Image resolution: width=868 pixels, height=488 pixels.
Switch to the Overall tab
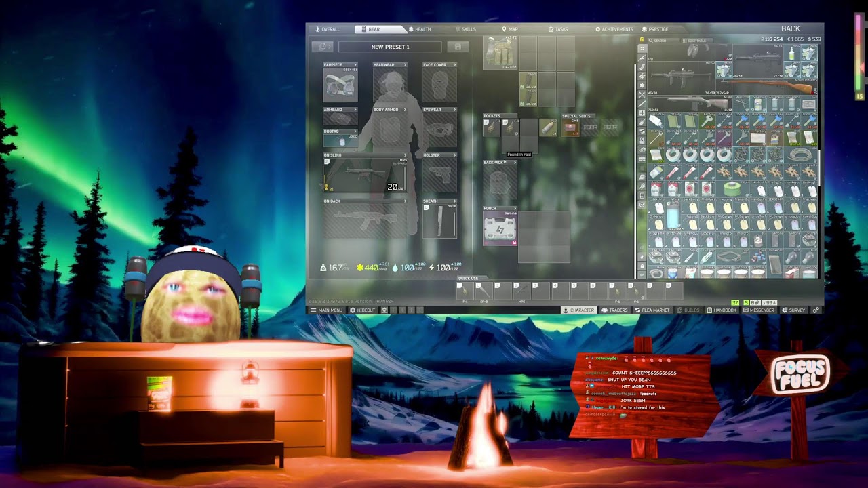tap(328, 29)
